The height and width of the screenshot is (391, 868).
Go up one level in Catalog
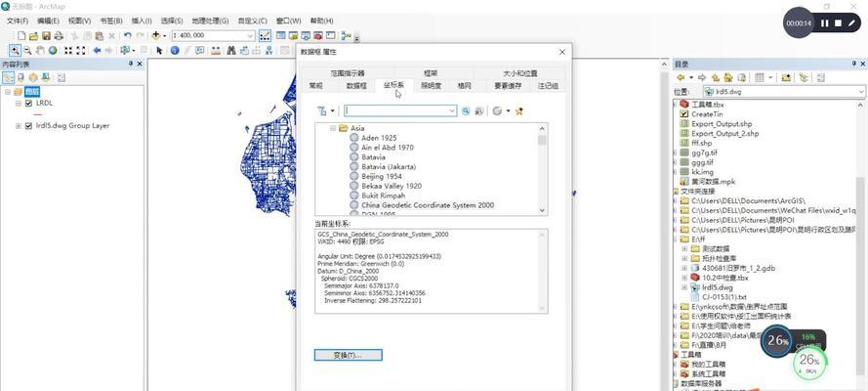[x=716, y=77]
